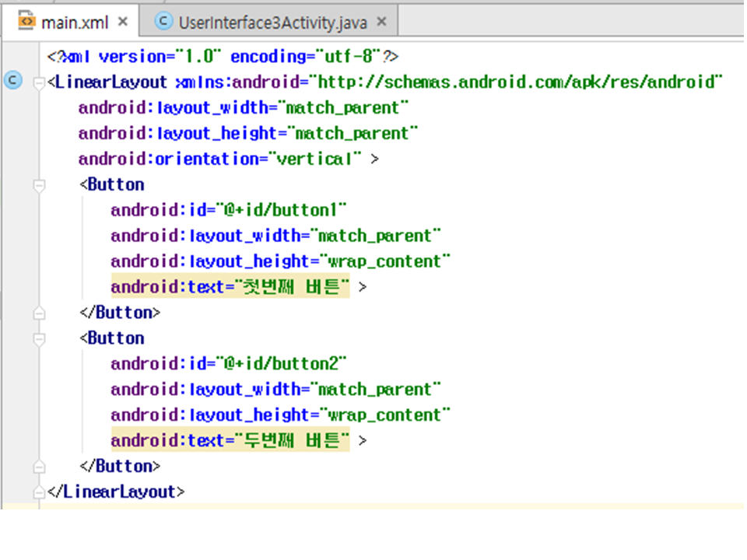Select the main.xml editor tab

pos(74,23)
